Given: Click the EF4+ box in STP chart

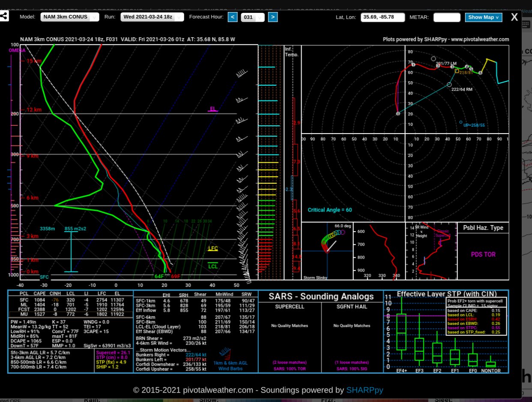Looking at the screenshot, I should (x=401, y=333).
